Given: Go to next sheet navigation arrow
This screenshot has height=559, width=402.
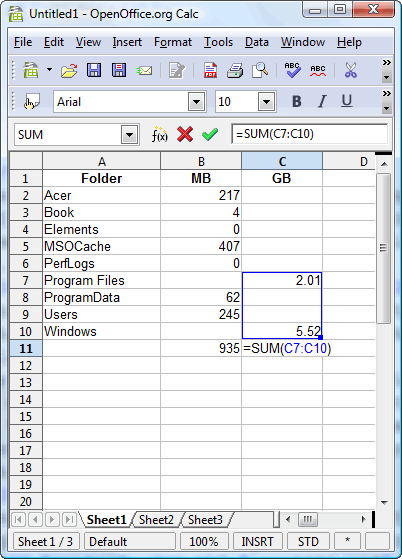Looking at the screenshot, I should pyautogui.click(x=52, y=519).
